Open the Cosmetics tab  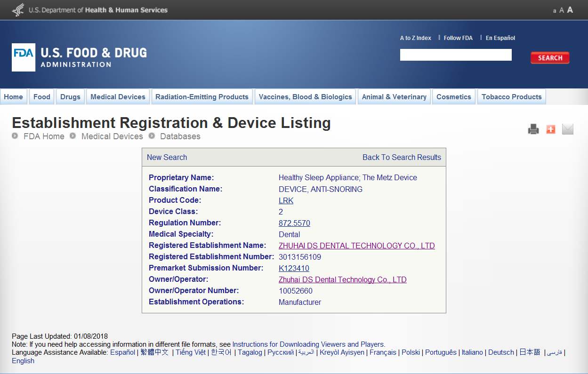tap(454, 97)
